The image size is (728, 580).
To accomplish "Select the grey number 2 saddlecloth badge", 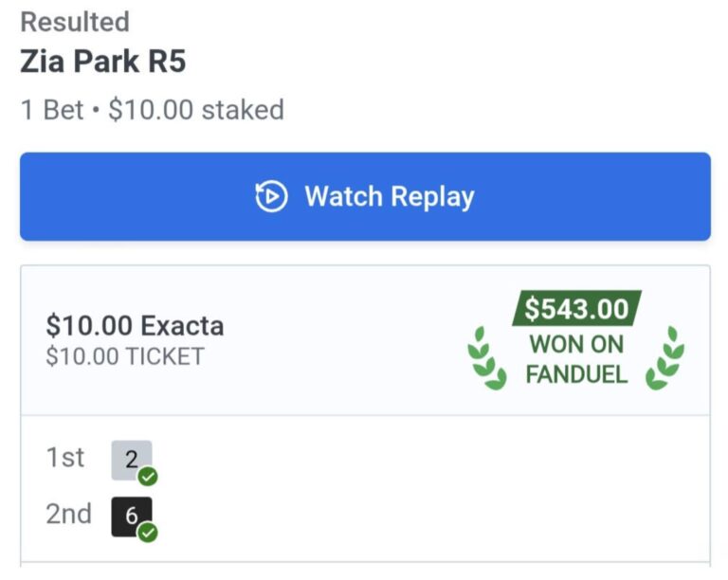I will 130,460.
